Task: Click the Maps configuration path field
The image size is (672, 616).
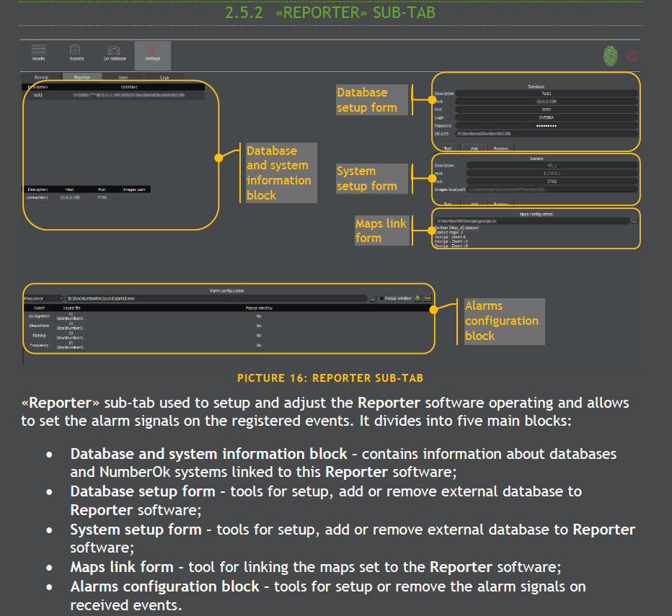Action: click(x=532, y=221)
